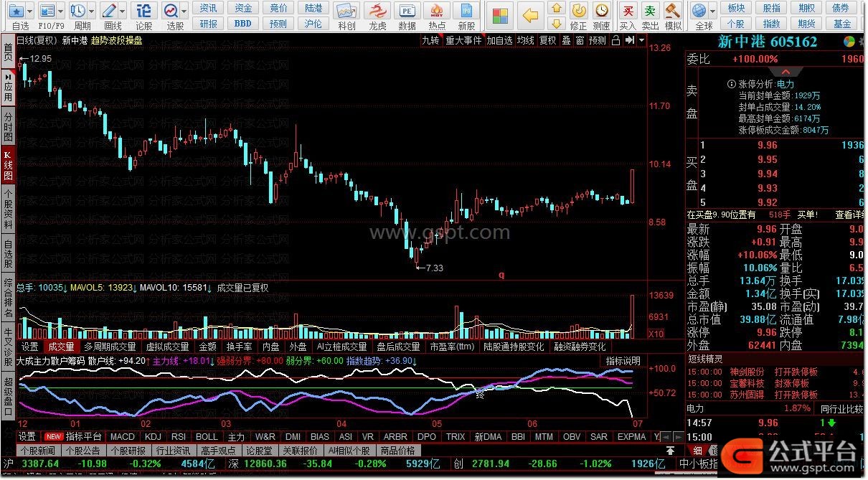Expand the 选股 dropdown arrow
The height and width of the screenshot is (480, 868).
pyautogui.click(x=184, y=11)
